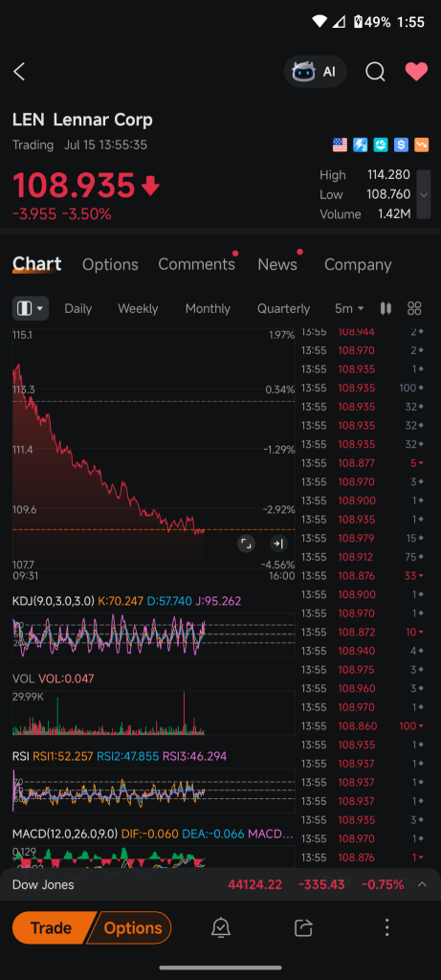Tap the 108.960 trade row
Screen dimensions: 441x980
363,688
